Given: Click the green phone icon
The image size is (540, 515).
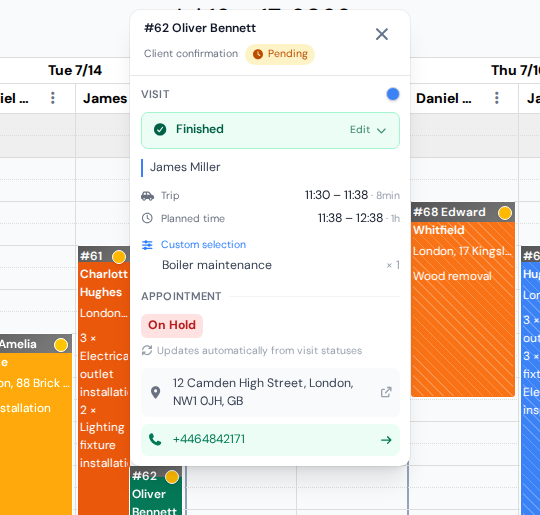Looking at the screenshot, I should point(155,440).
